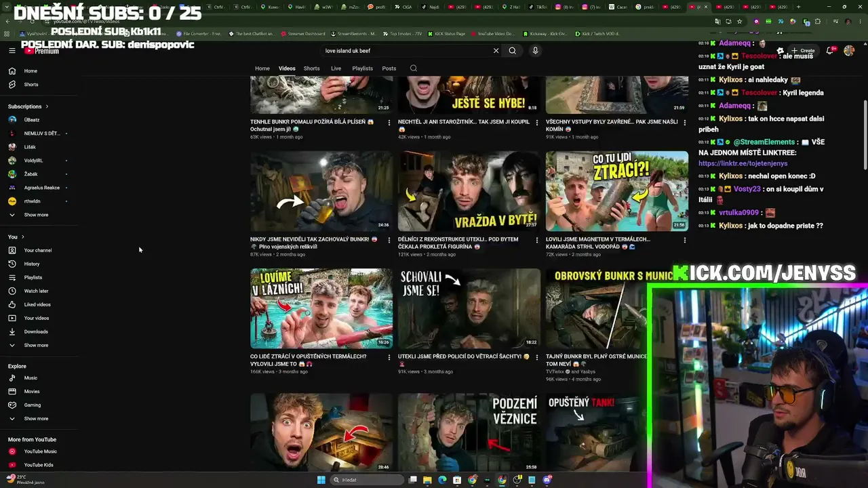Open Discord from the taskbar
Screen dimensions: 868x488
[547, 480]
